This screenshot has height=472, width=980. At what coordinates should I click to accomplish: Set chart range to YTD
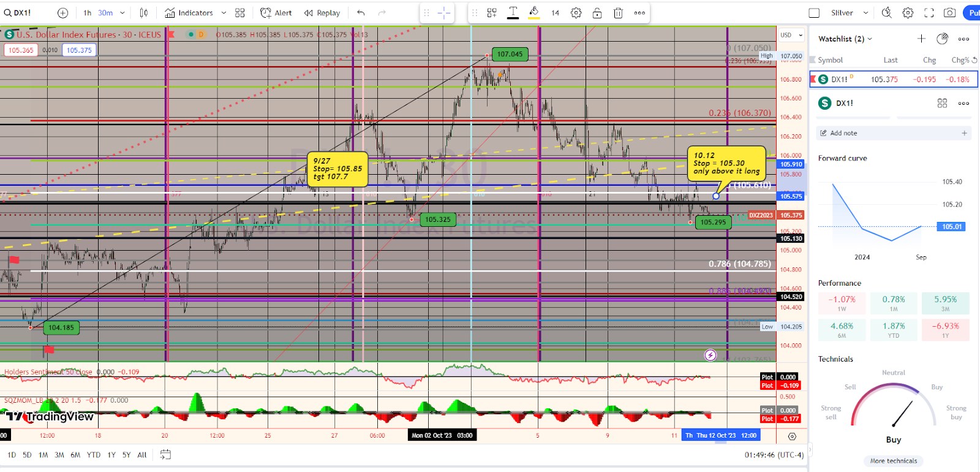coord(94,455)
